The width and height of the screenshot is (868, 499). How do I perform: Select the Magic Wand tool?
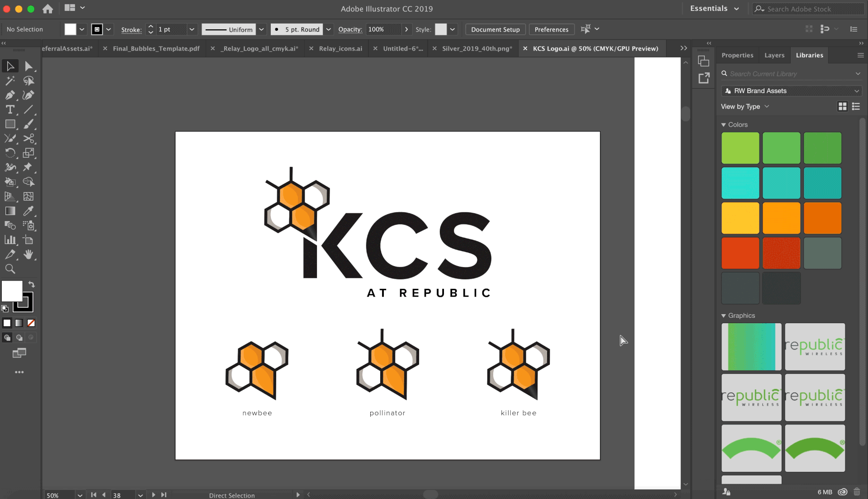[x=10, y=80]
